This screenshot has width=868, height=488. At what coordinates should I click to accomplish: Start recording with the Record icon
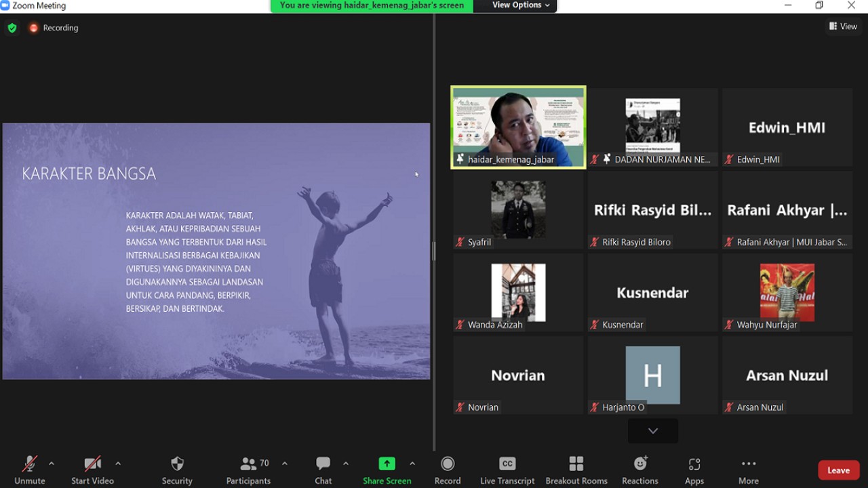point(448,464)
